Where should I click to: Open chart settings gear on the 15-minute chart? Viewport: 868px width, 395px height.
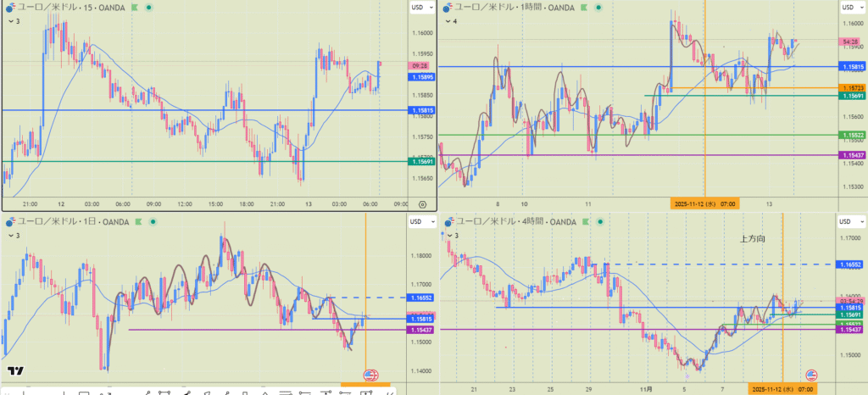[422, 203]
